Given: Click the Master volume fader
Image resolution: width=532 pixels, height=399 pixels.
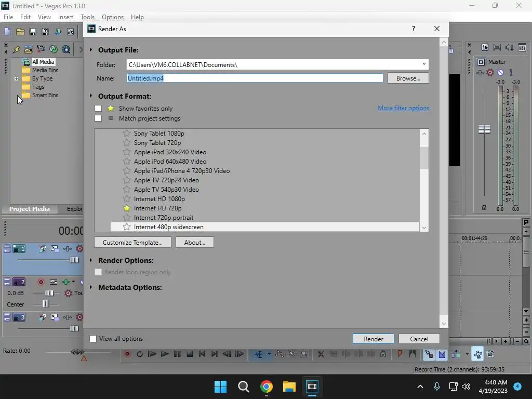Looking at the screenshot, I should (484, 129).
